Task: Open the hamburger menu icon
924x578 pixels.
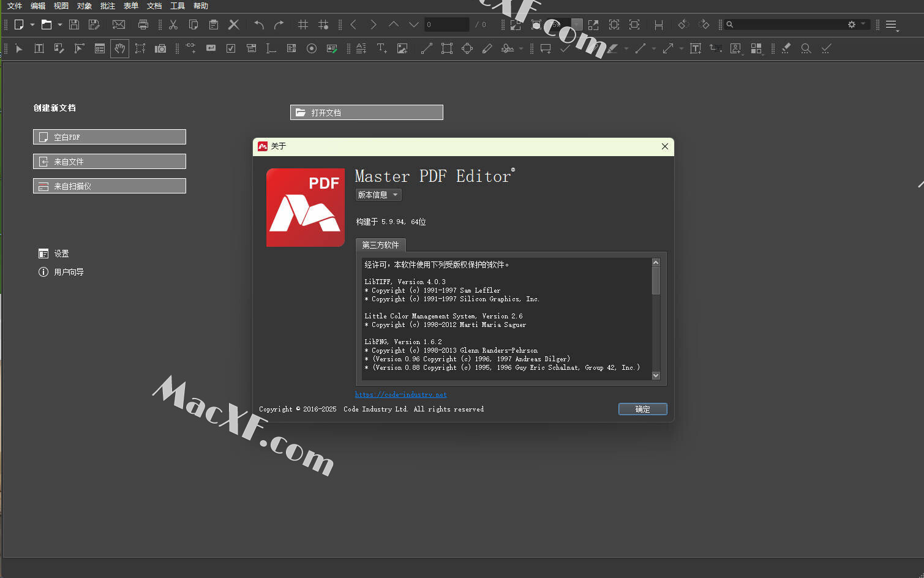Action: 892,25
